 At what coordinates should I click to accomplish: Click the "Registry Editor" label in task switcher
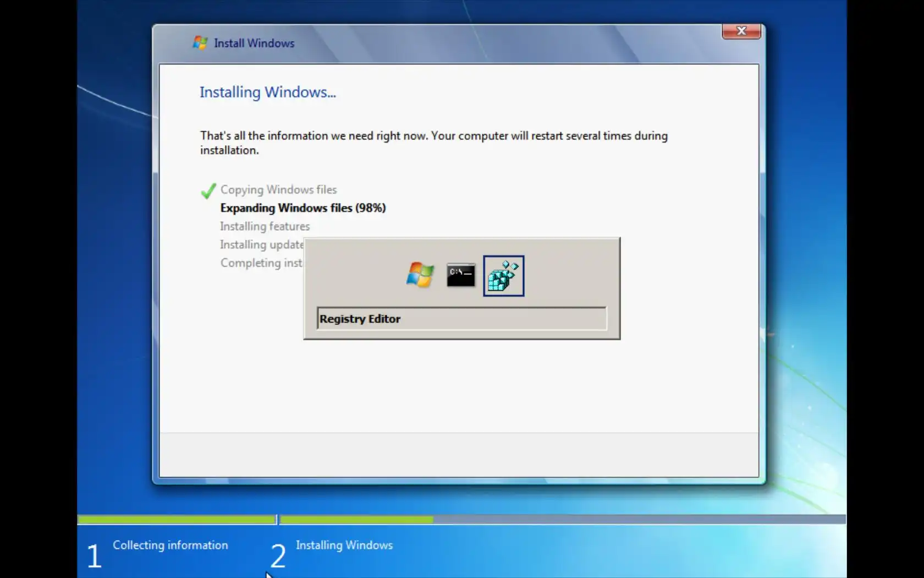tap(360, 319)
